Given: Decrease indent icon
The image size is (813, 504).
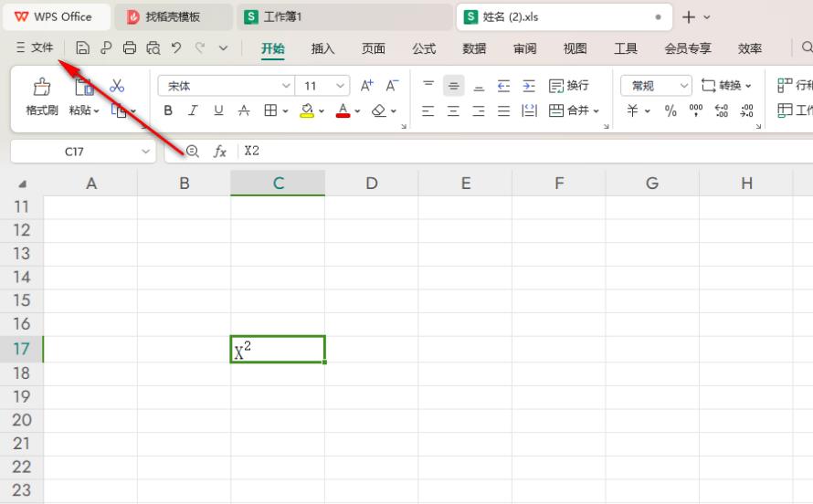Looking at the screenshot, I should pos(503,86).
